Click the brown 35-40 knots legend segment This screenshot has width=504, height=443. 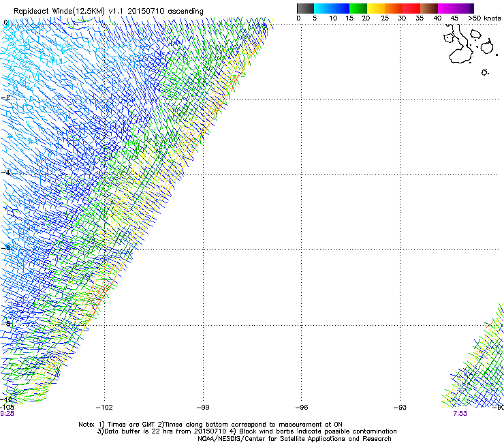tap(429, 8)
